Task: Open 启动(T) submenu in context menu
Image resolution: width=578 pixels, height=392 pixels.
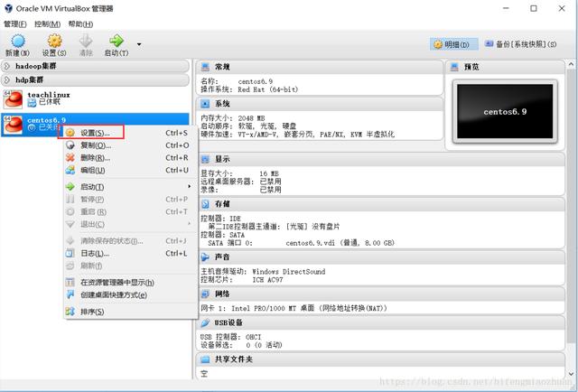Action: [131, 187]
